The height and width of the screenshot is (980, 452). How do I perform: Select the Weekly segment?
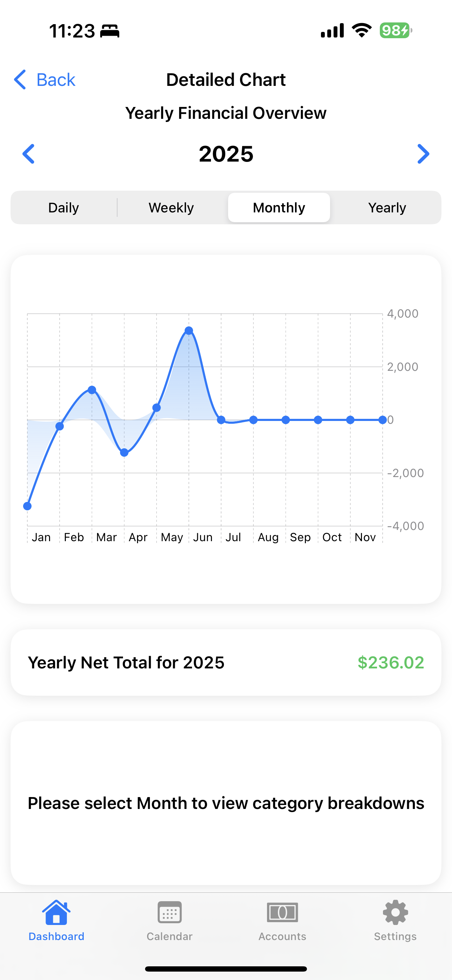click(x=171, y=208)
